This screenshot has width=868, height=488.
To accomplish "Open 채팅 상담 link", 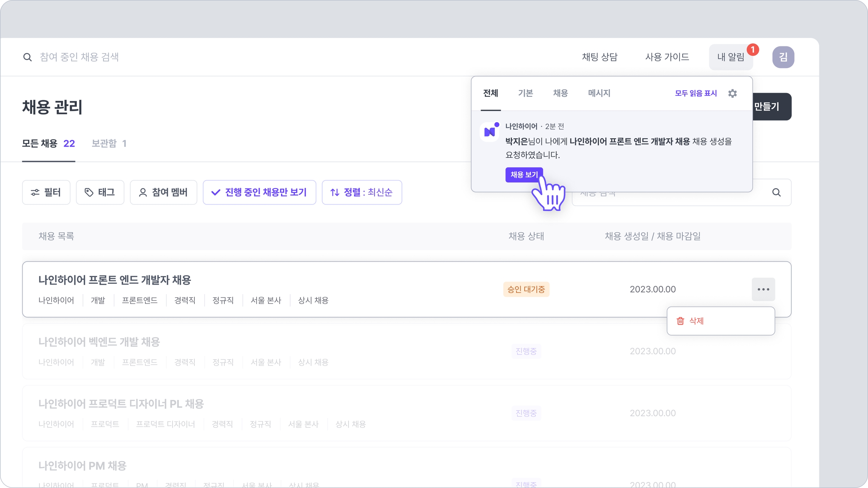I will [599, 57].
